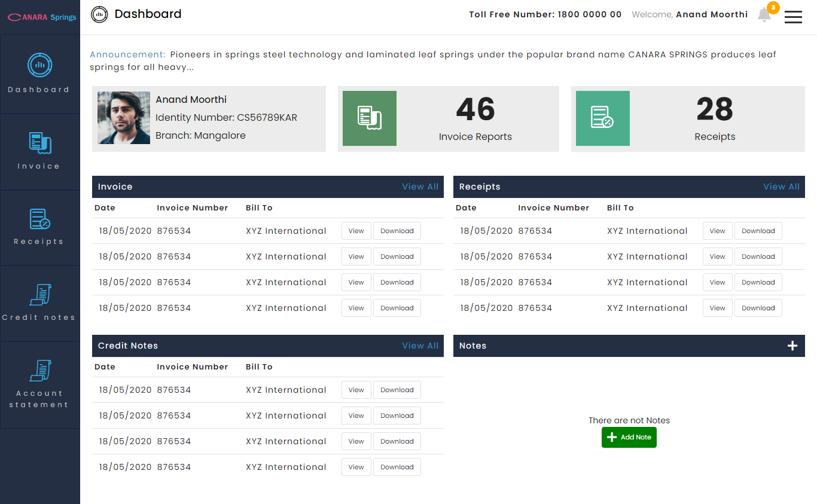Download the first receipt in Receipts table
This screenshot has width=817, height=504.
tap(758, 231)
